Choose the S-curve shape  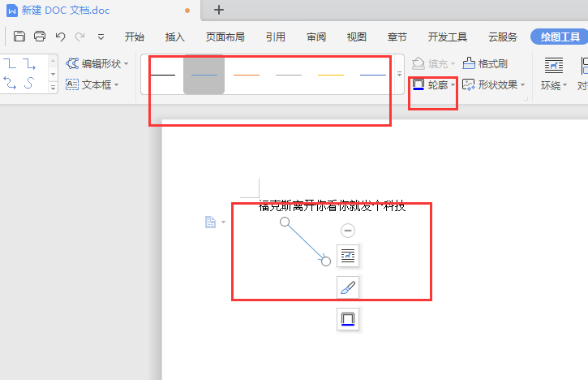29,82
